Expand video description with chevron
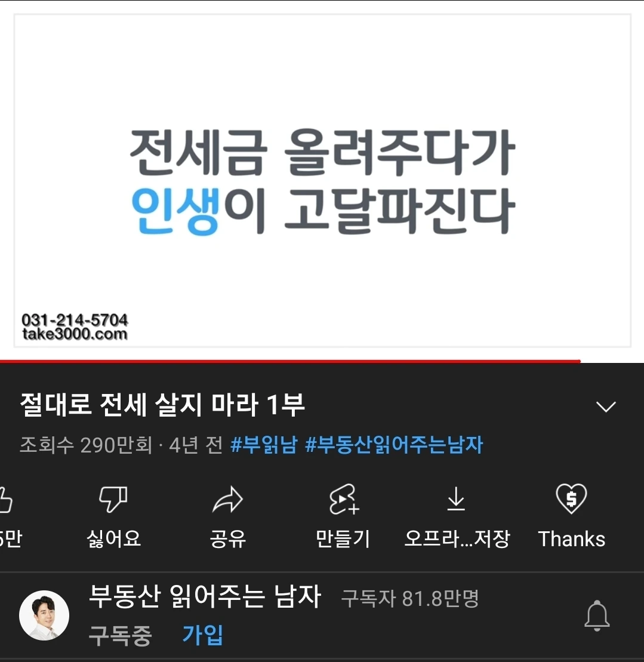This screenshot has width=644, height=662. (606, 406)
